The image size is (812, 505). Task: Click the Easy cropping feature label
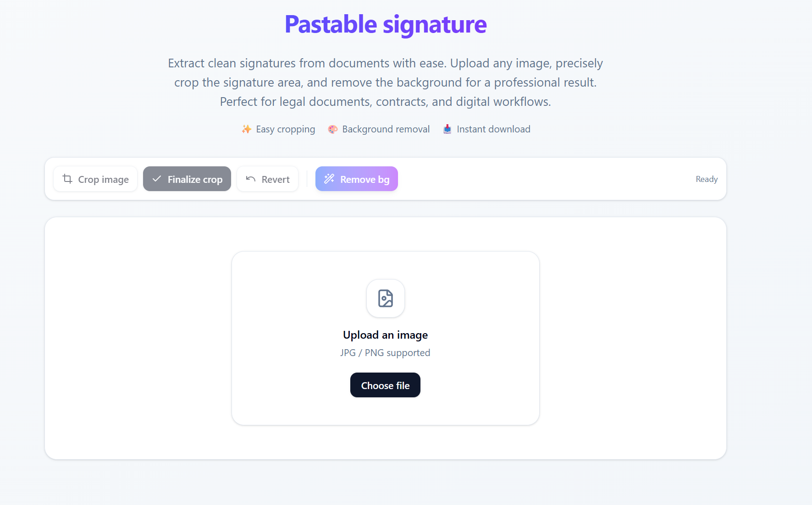click(285, 129)
